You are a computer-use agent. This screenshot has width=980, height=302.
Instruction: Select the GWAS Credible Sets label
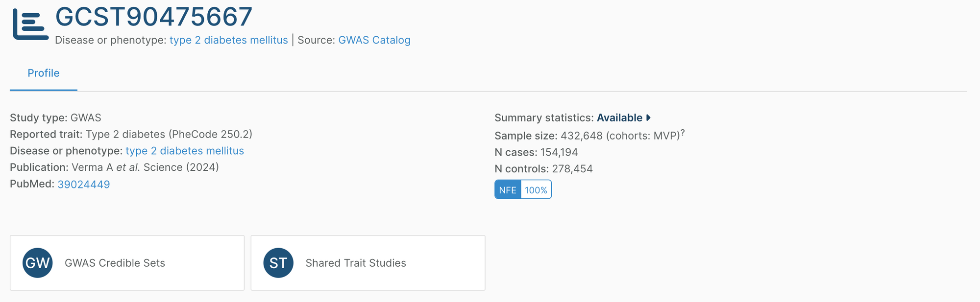[115, 263]
